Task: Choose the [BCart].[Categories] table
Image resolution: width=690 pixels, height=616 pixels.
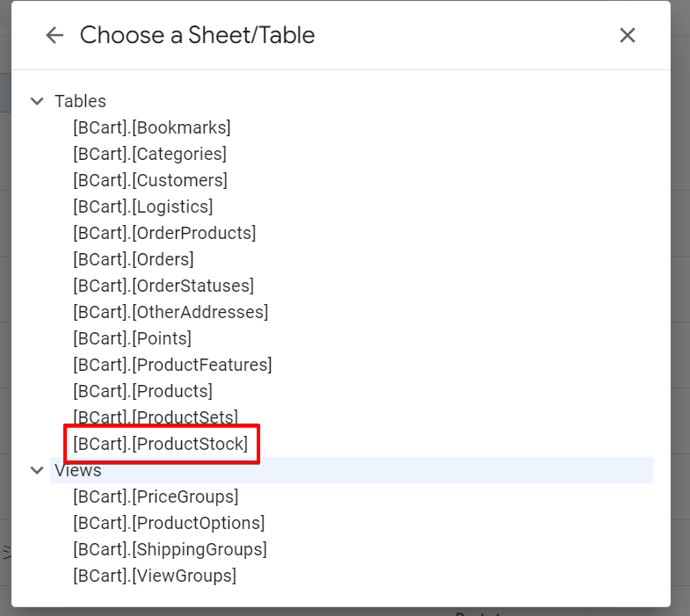Action: tap(149, 154)
